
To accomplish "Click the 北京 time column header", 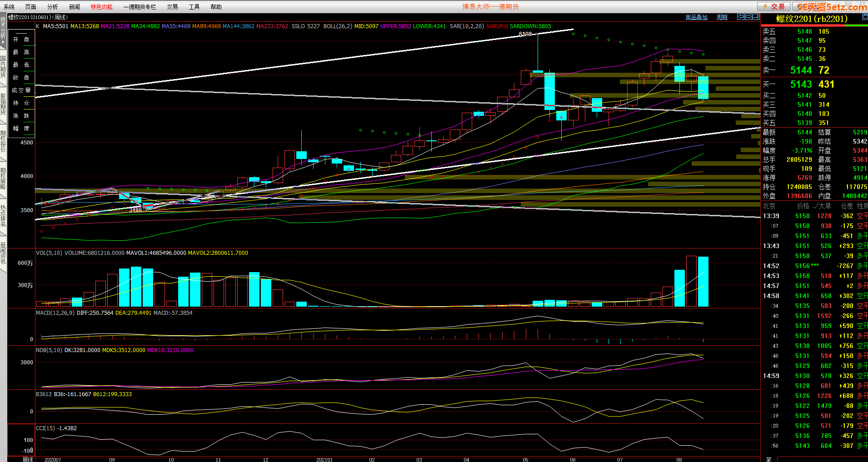I will (769, 206).
